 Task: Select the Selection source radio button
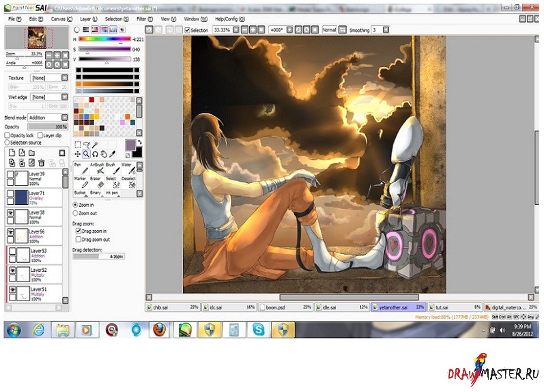tap(7, 142)
